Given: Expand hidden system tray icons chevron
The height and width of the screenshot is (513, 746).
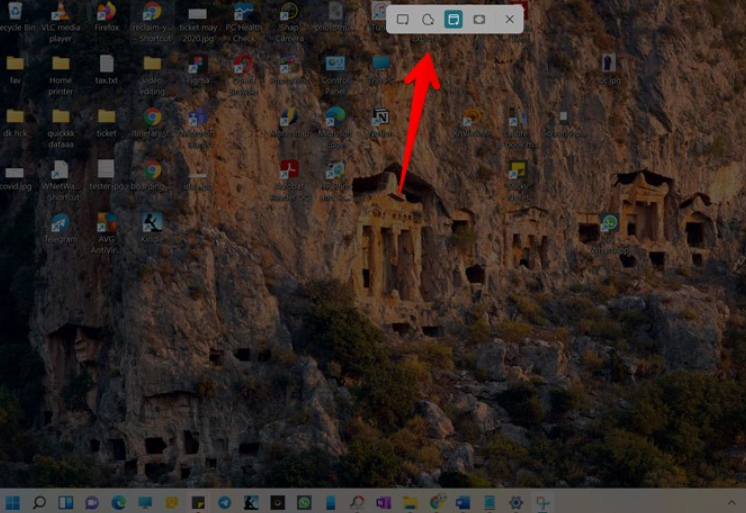Looking at the screenshot, I should click(731, 502).
